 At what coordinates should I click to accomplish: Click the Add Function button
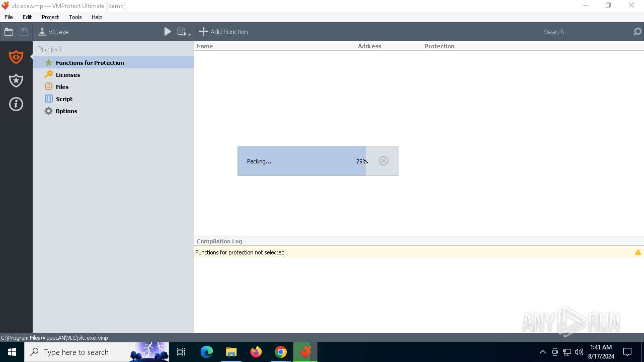[x=223, y=32]
